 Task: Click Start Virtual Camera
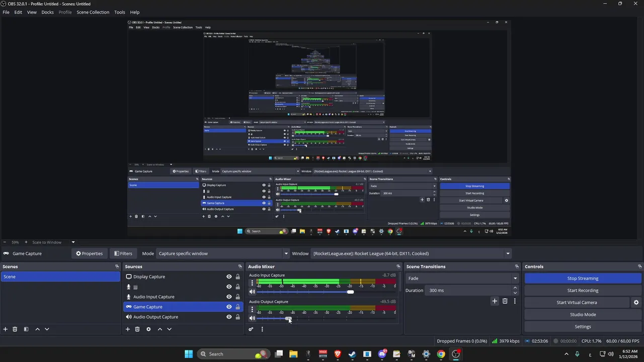pos(577,303)
